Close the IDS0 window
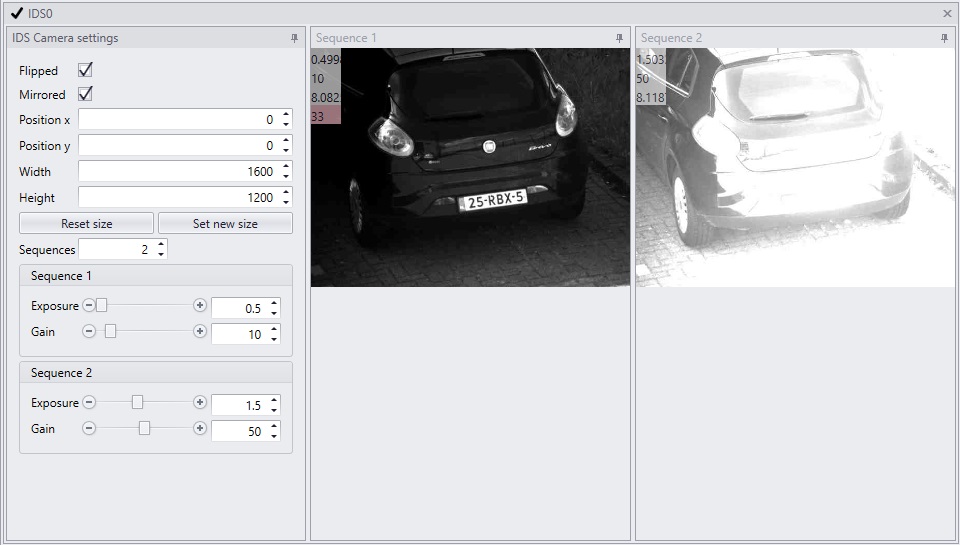This screenshot has width=960, height=545. tap(947, 13)
